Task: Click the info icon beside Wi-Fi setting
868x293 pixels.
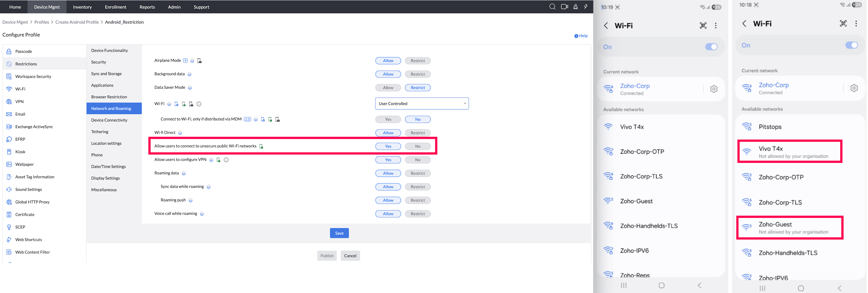Action: 199,104
